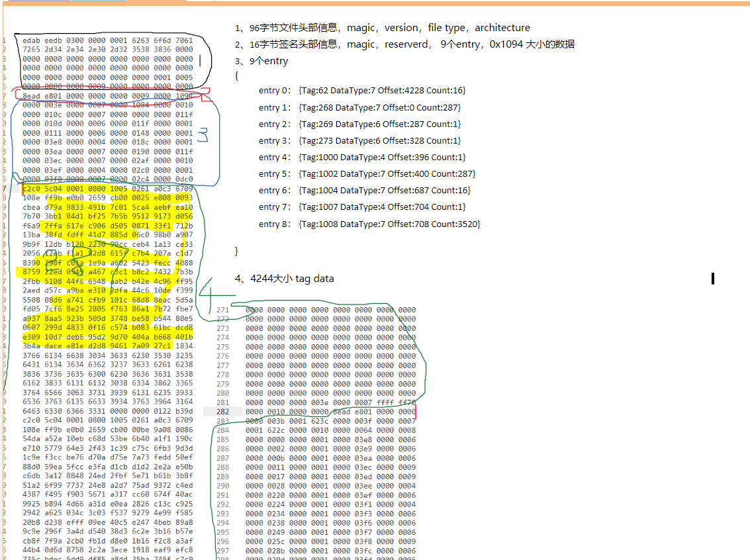Click hex row starting "44b4 0d6d 8758"

[x=108, y=551]
